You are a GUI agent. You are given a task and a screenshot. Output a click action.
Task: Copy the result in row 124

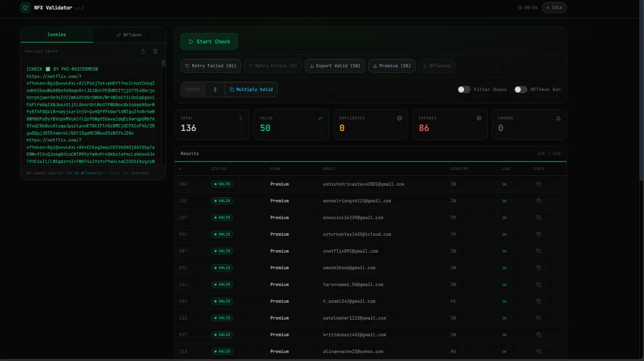click(x=539, y=285)
